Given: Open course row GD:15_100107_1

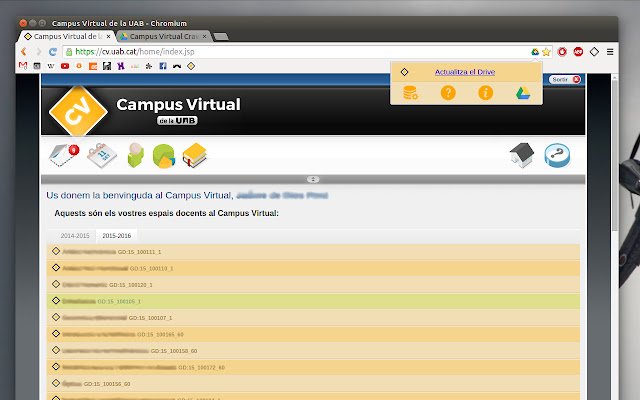Looking at the screenshot, I should [x=313, y=318].
